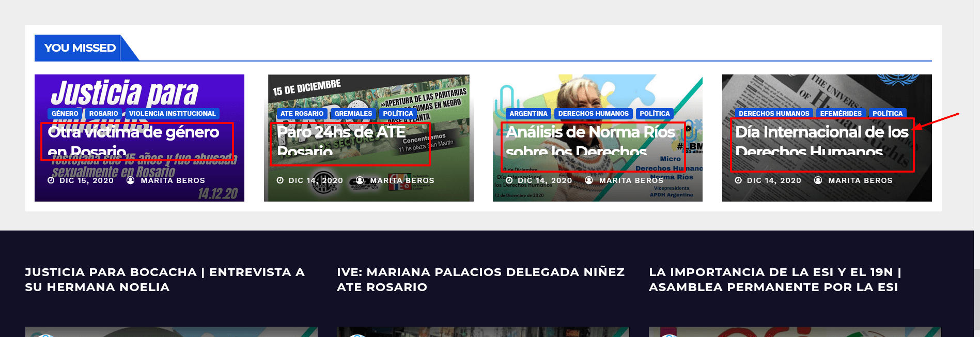Screen dimensions: 980x337
Task: Click thumbnail under Justicia para Bocacha heading
Action: [x=171, y=332]
